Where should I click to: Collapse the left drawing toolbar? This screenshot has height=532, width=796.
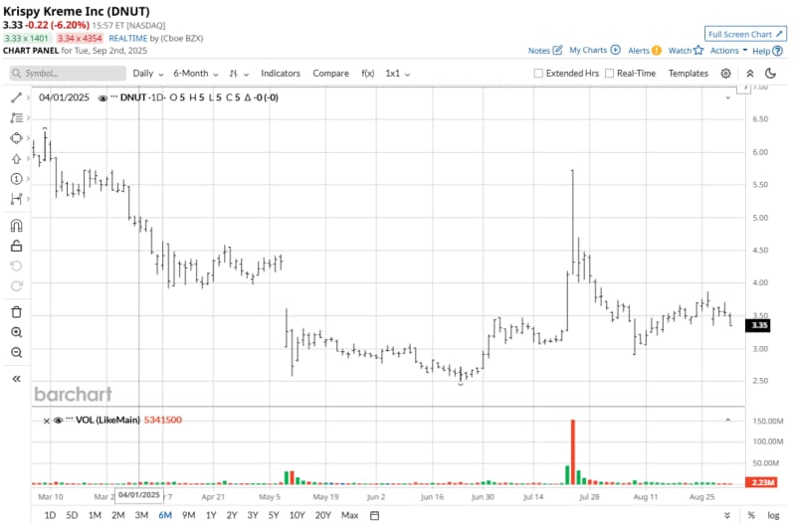[x=16, y=379]
